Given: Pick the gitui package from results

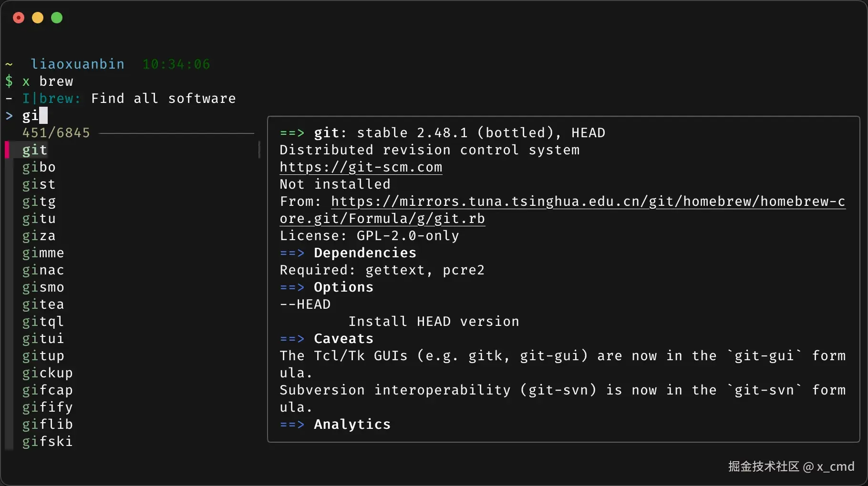Looking at the screenshot, I should click(43, 339).
